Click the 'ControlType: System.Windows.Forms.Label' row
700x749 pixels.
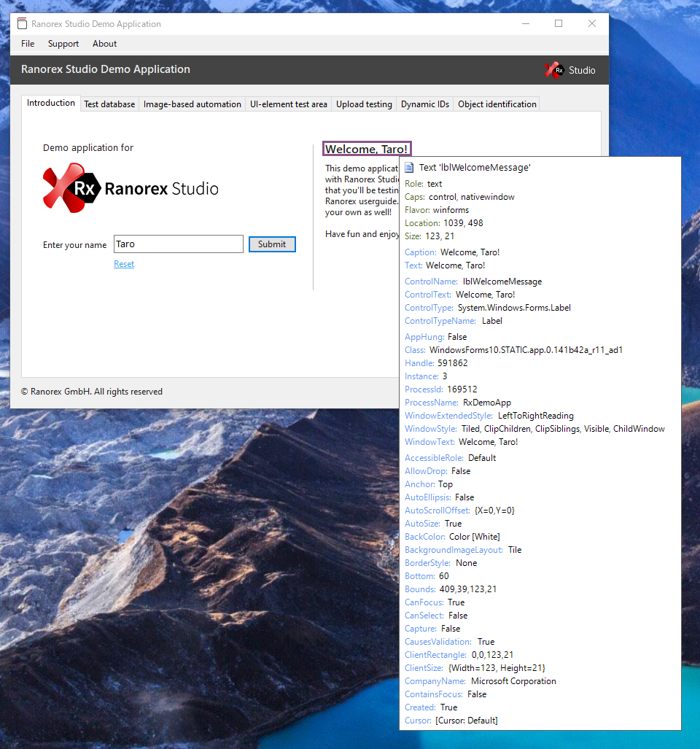pyautogui.click(x=488, y=308)
